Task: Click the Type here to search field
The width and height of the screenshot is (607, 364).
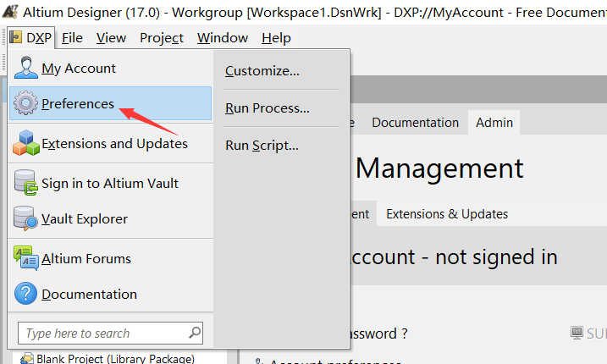Action: (x=110, y=333)
